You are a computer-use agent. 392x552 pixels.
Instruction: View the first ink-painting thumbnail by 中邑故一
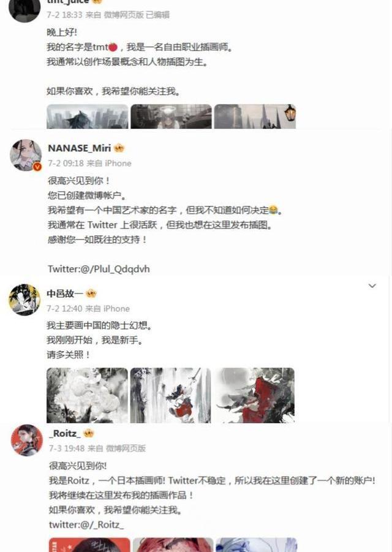(x=87, y=395)
